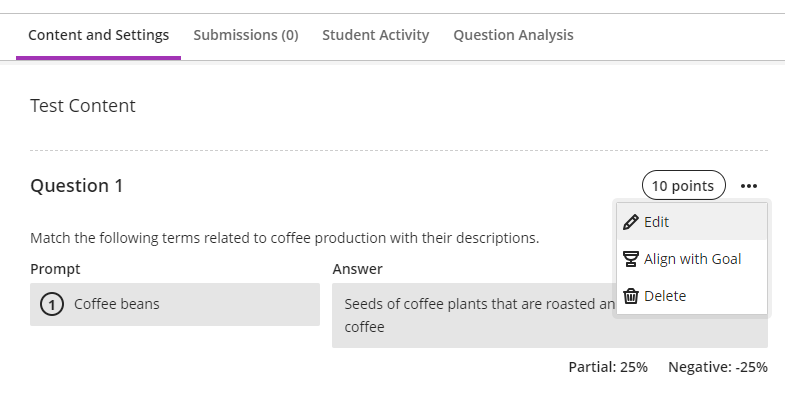Go to the Question Analysis tab
785x393 pixels.
click(x=513, y=35)
